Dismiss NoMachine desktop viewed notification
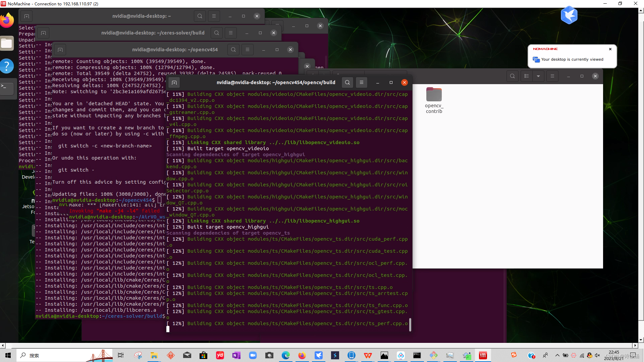Viewport: 644px width, 362px height. pos(610,49)
